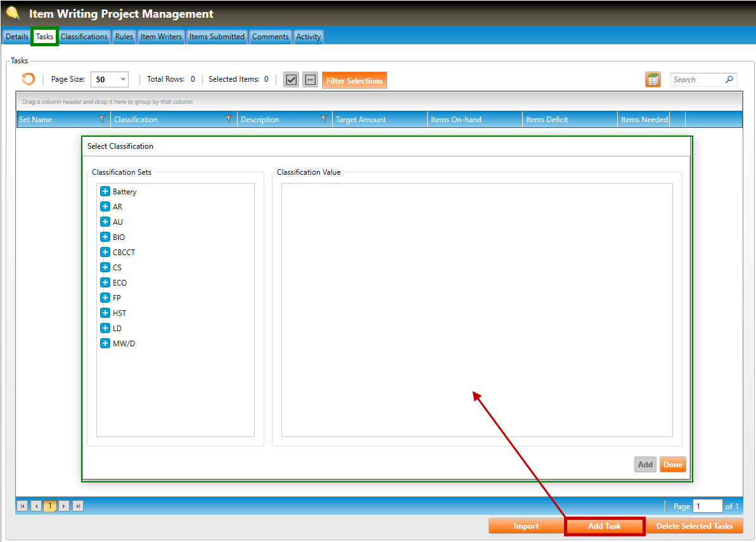Viewport: 756px width, 542px height.
Task: Open the Set Name column filter
Action: click(x=102, y=119)
